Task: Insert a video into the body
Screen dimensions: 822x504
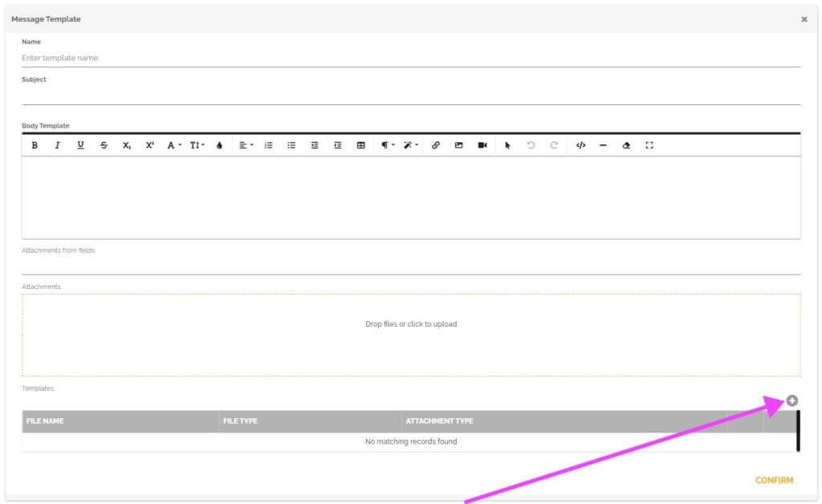Action: (482, 144)
